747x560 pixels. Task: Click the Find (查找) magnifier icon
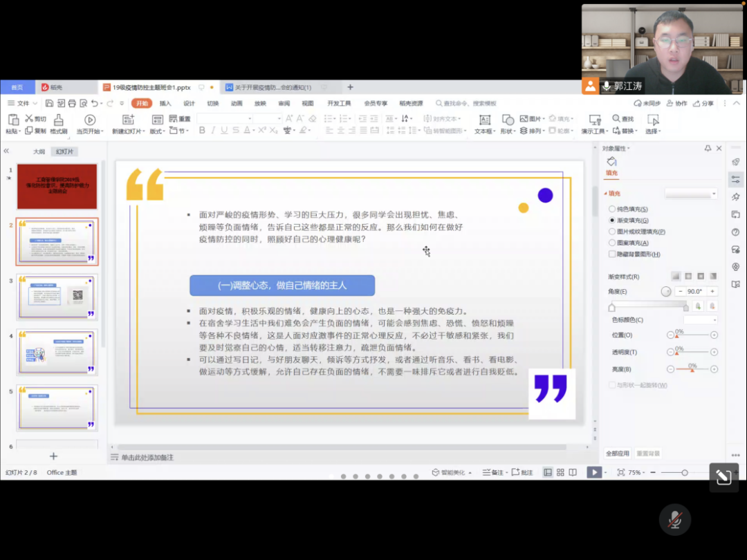click(616, 119)
